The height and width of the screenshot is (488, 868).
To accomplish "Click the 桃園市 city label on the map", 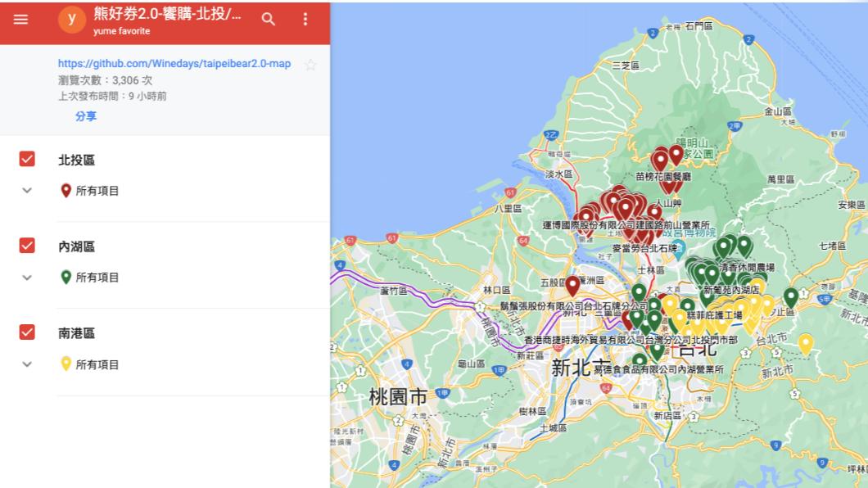I will (397, 396).
